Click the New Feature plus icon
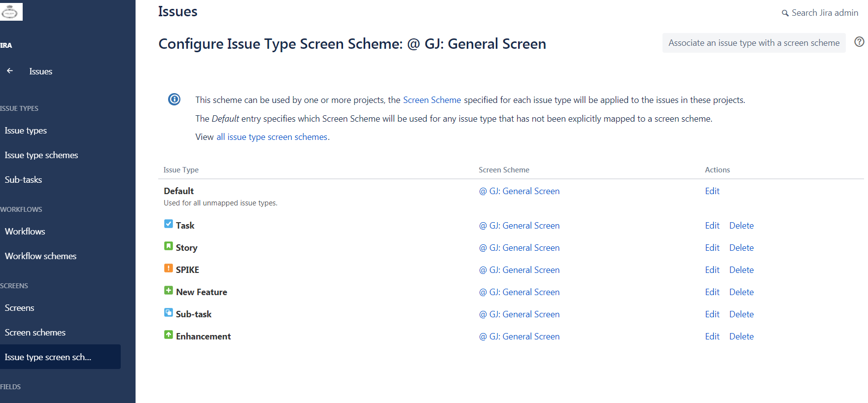 coord(169,291)
